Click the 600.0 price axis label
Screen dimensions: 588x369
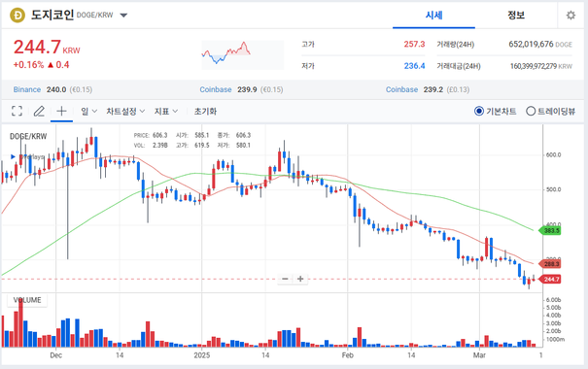point(554,154)
